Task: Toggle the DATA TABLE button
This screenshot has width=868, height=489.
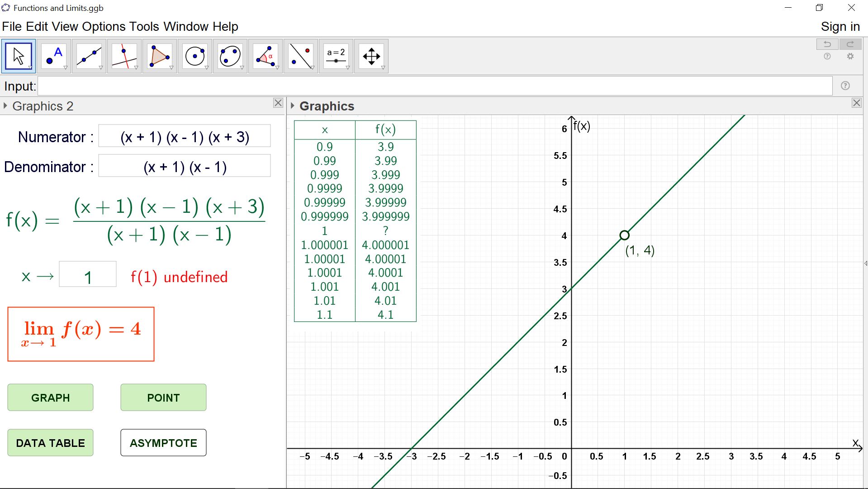Action: pos(51,443)
